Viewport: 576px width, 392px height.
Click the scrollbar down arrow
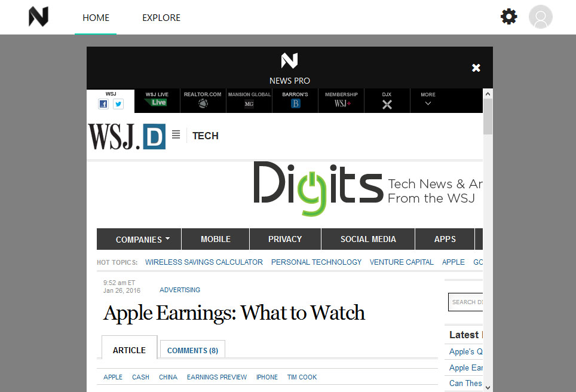pos(488,387)
